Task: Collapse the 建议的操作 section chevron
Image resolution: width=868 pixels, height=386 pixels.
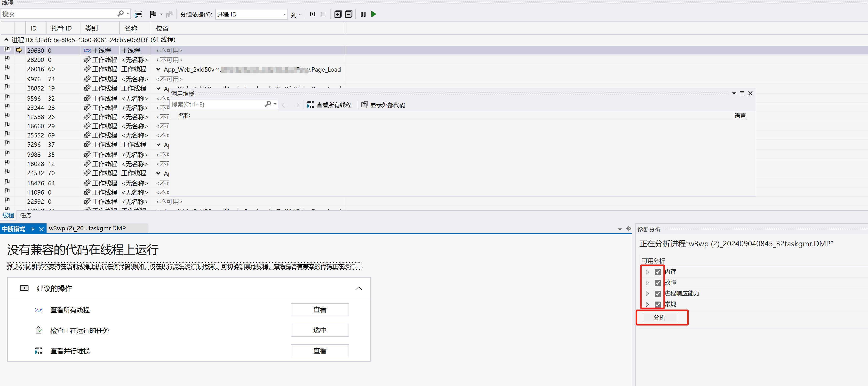Action: click(358, 288)
